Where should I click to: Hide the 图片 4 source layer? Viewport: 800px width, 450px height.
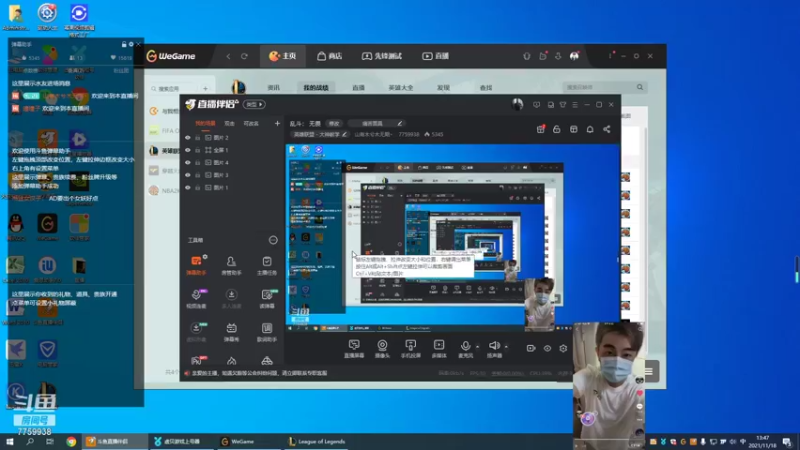pyautogui.click(x=188, y=162)
